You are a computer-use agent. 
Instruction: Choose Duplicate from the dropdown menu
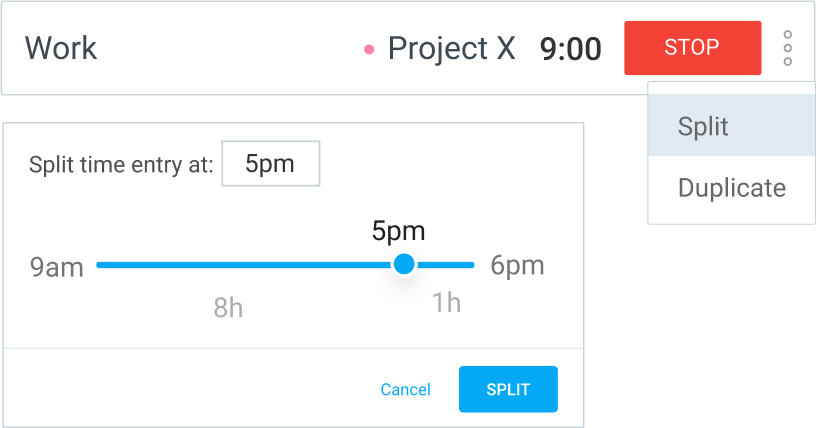[731, 188]
